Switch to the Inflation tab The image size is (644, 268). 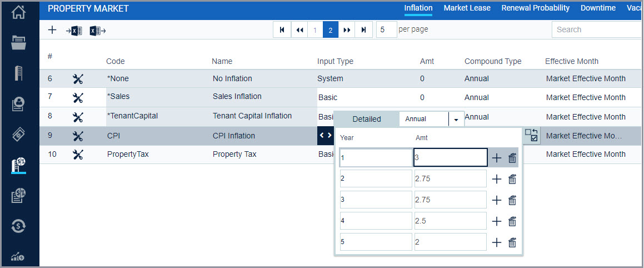[418, 8]
